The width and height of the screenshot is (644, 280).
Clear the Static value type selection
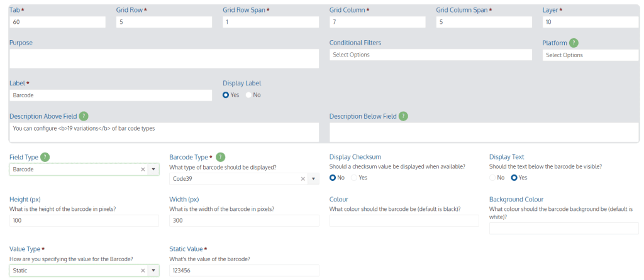(x=143, y=271)
